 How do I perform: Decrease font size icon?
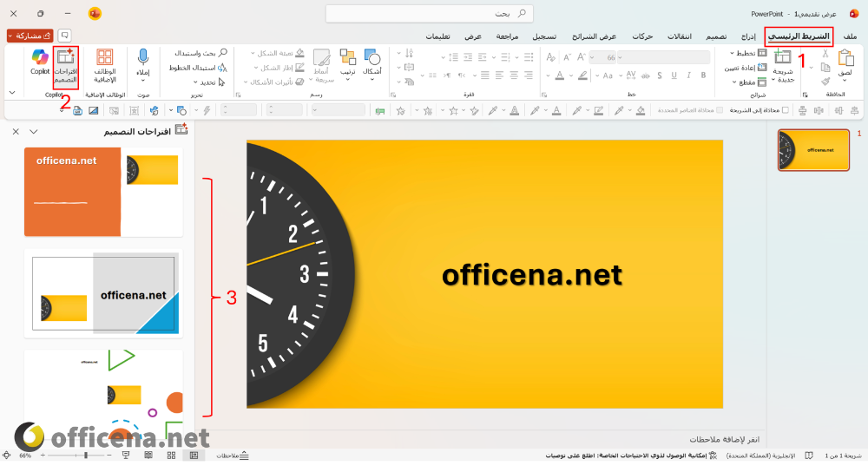click(x=566, y=57)
